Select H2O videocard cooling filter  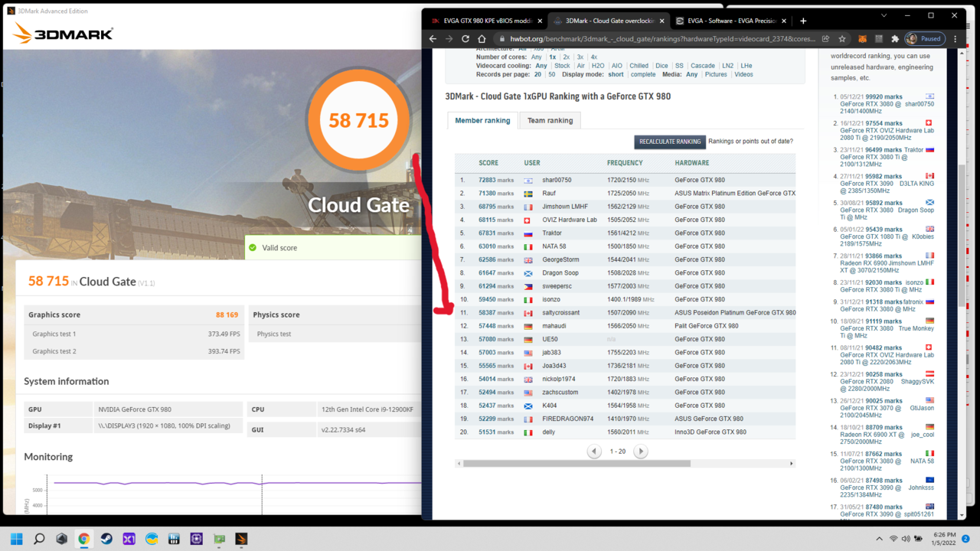pos(598,66)
